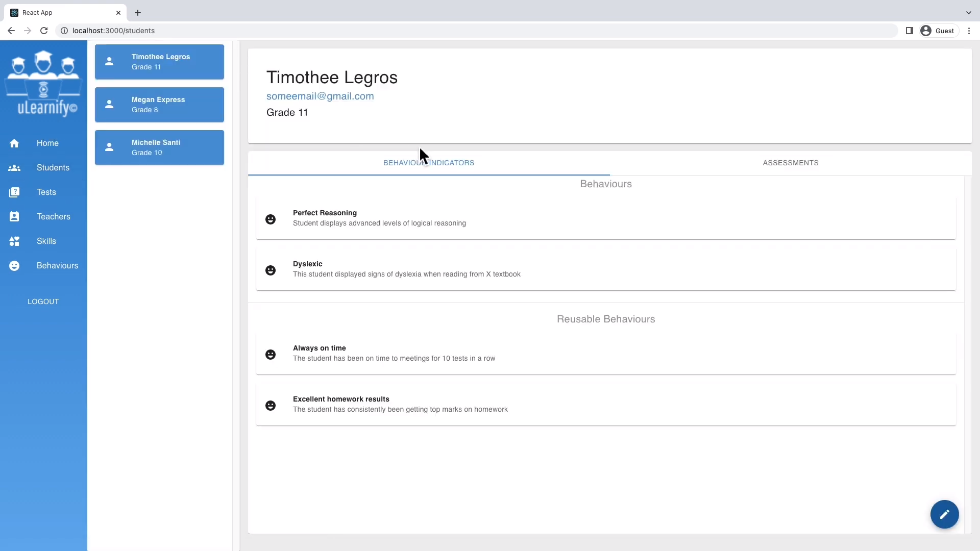Open the someemail@gmail.com link
The width and height of the screenshot is (980, 551).
point(320,96)
